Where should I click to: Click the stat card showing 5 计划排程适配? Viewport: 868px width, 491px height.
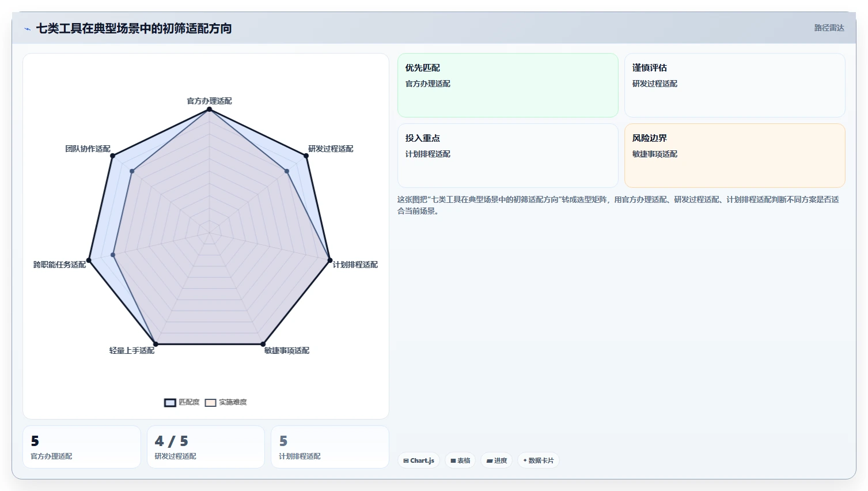[330, 447]
